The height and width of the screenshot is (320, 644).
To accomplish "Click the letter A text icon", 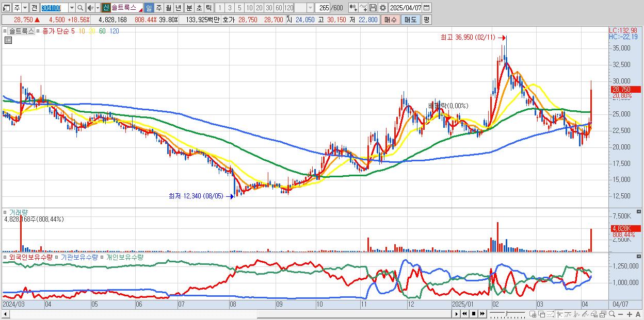I will click(x=638, y=314).
